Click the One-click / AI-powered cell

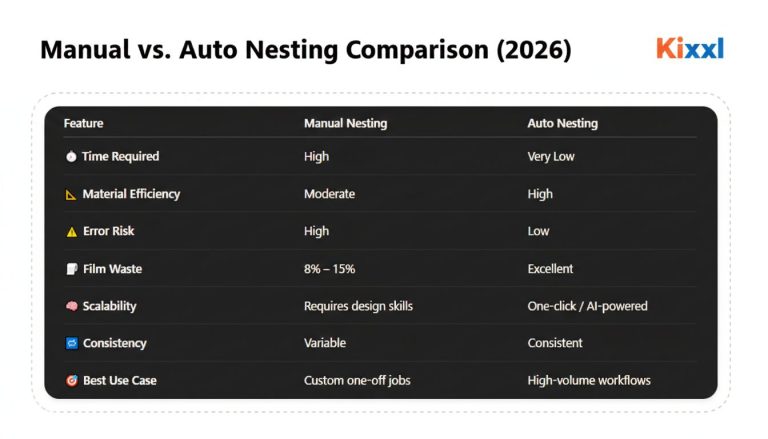pos(587,306)
